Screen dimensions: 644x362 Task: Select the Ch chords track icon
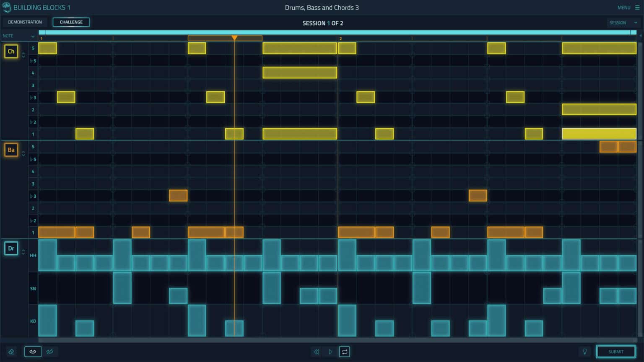pos(11,51)
